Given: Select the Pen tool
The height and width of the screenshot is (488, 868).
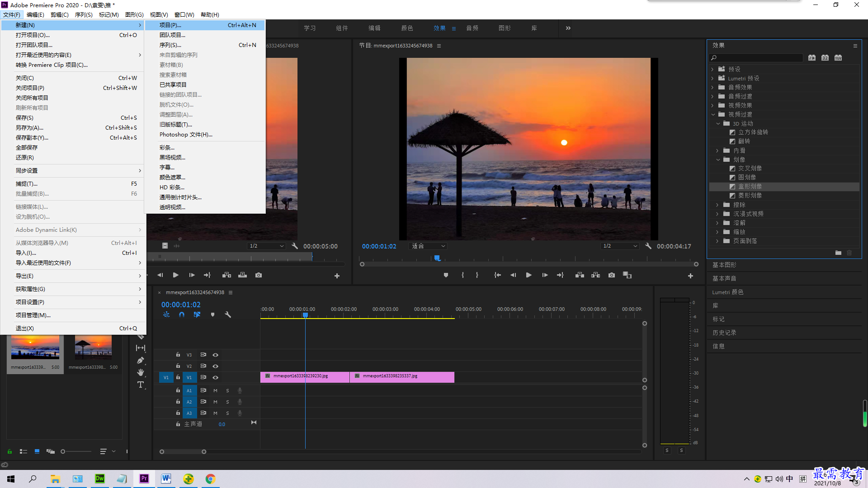Looking at the screenshot, I should [141, 361].
